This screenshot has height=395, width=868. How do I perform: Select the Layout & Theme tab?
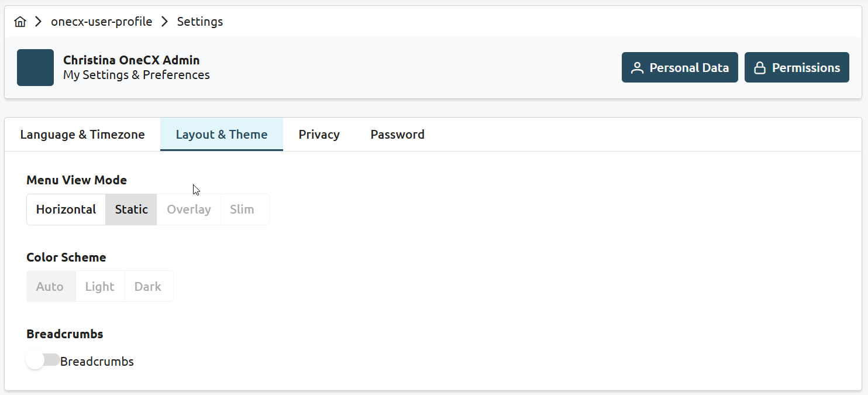coord(222,135)
